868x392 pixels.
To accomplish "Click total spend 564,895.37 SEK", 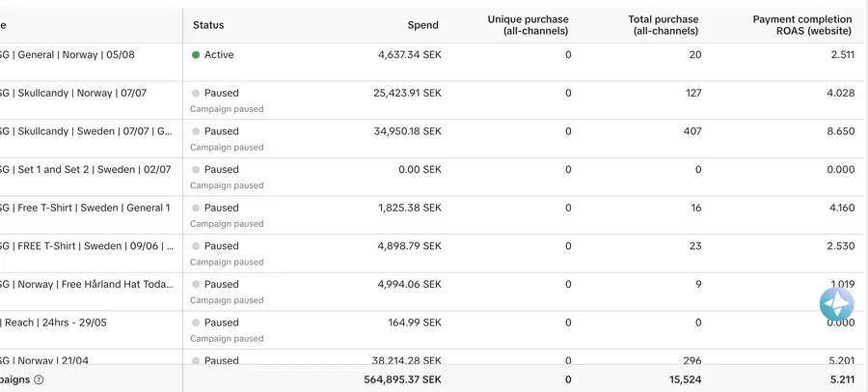I will point(403,380).
